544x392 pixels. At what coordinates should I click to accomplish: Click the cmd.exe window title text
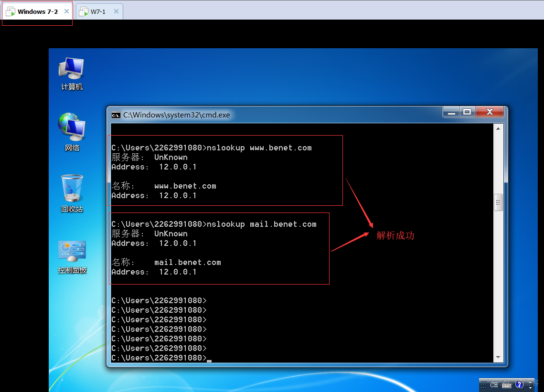177,115
